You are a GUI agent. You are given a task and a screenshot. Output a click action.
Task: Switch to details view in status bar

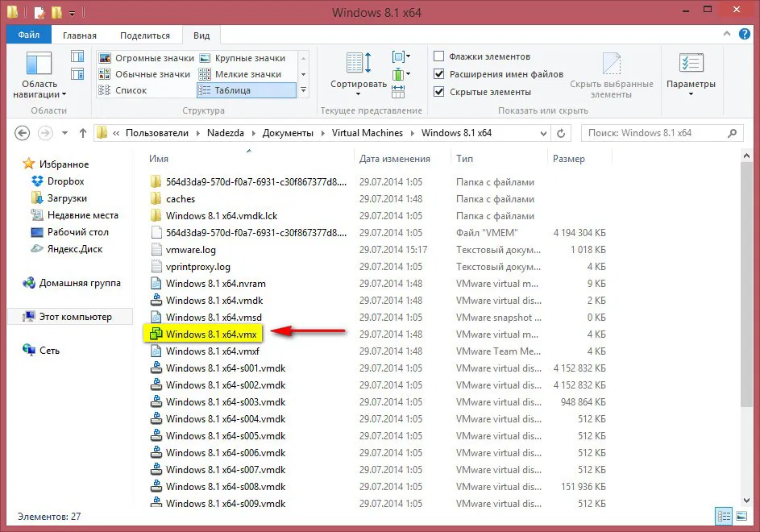(x=724, y=517)
